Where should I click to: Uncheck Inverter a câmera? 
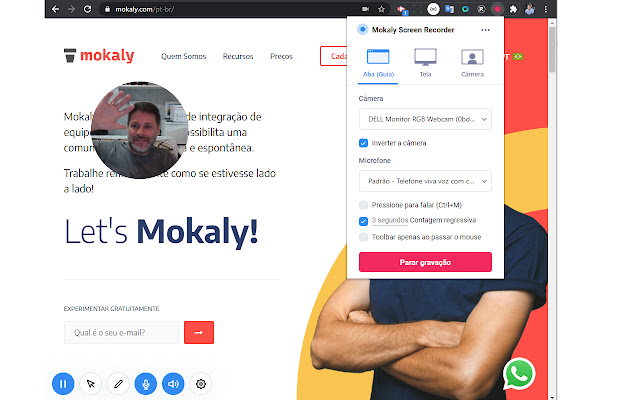(363, 143)
